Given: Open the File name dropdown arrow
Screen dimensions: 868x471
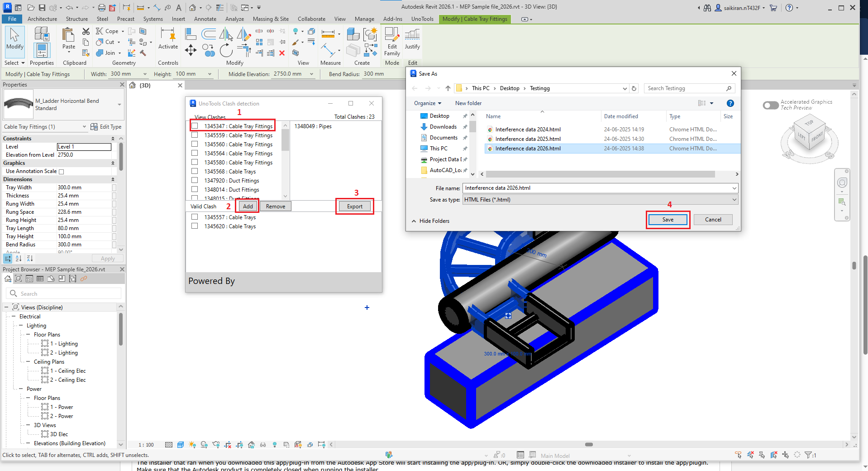Looking at the screenshot, I should 734,188.
